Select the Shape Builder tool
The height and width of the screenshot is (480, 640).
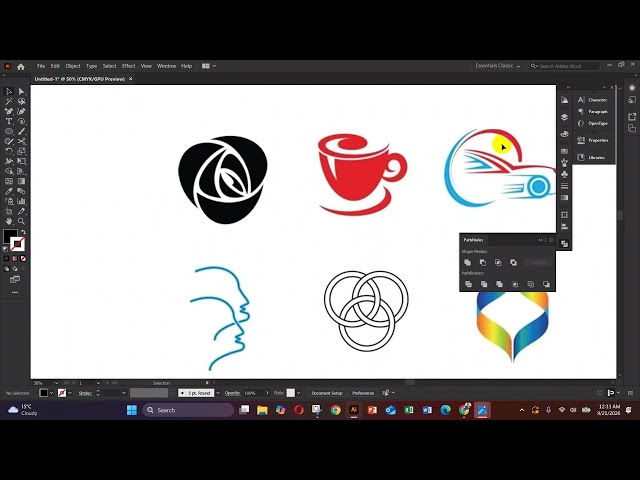pyautogui.click(x=9, y=171)
